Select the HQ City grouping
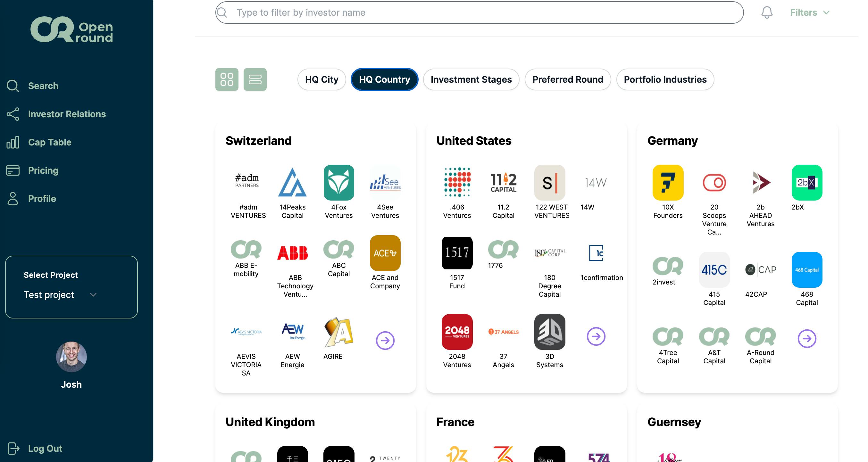This screenshot has width=868, height=462. pyautogui.click(x=321, y=79)
